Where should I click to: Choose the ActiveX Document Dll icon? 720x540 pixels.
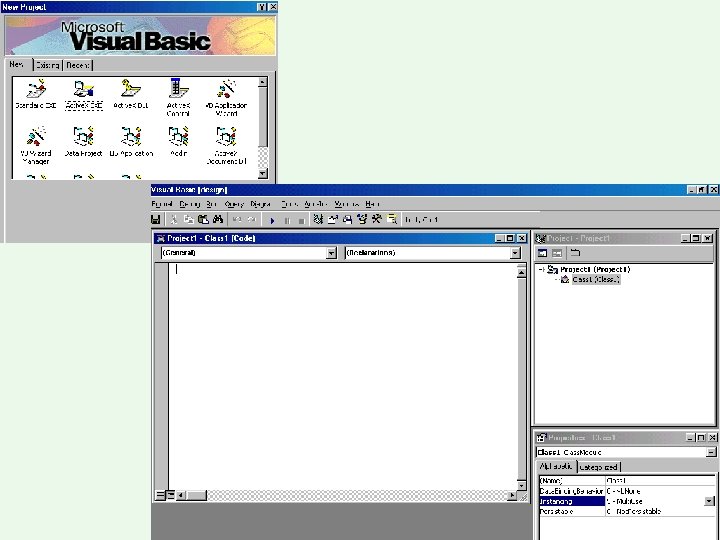tap(226, 145)
